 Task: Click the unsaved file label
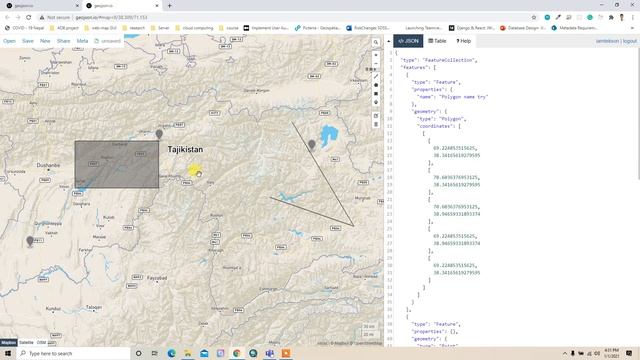tap(108, 41)
